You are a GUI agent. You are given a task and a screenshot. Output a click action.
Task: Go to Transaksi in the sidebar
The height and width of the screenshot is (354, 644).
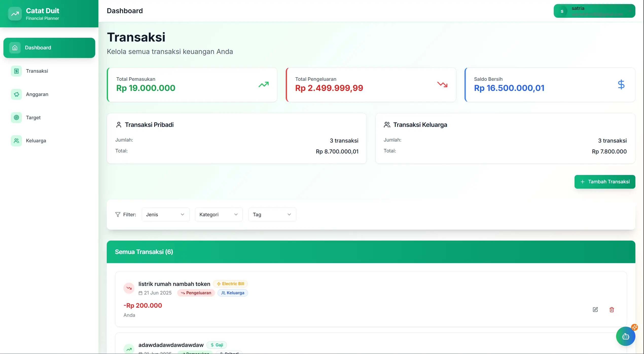[37, 71]
